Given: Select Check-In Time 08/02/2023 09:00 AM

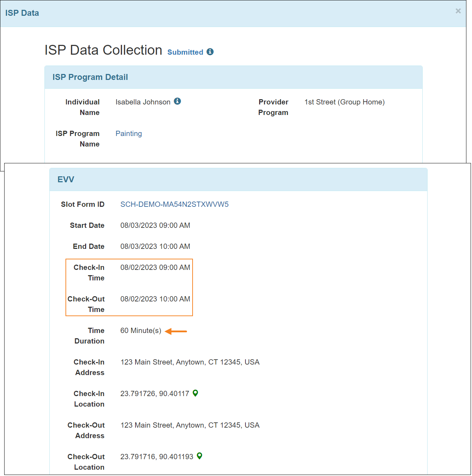Looking at the screenshot, I should pos(155,267).
